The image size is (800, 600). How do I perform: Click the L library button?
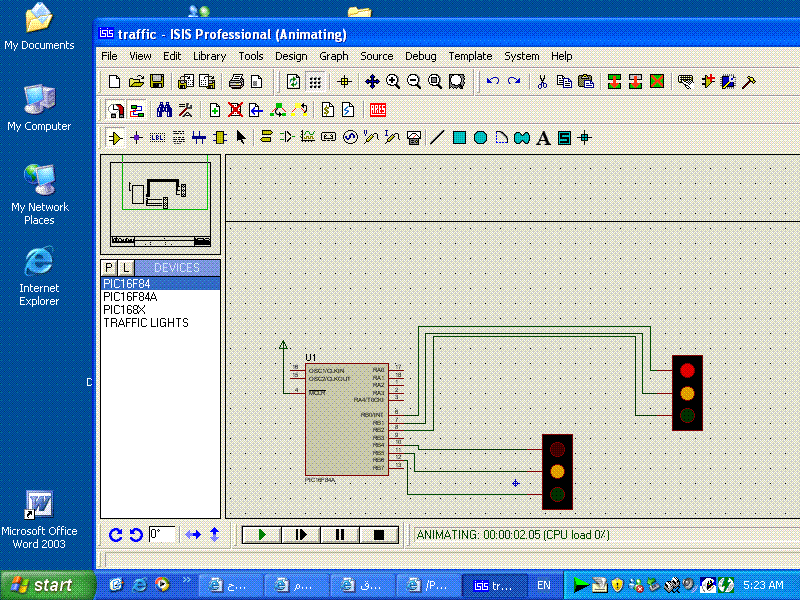(126, 268)
